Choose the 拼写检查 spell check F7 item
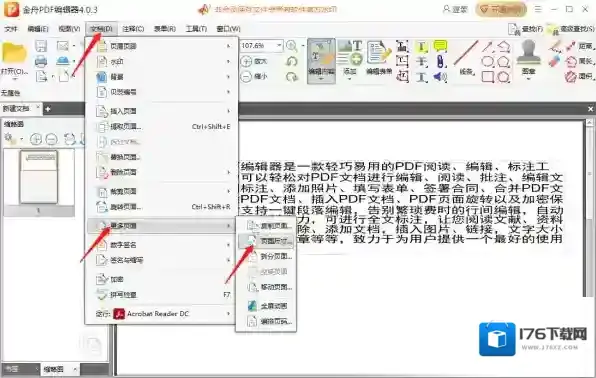The height and width of the screenshot is (378, 596). click(162, 295)
